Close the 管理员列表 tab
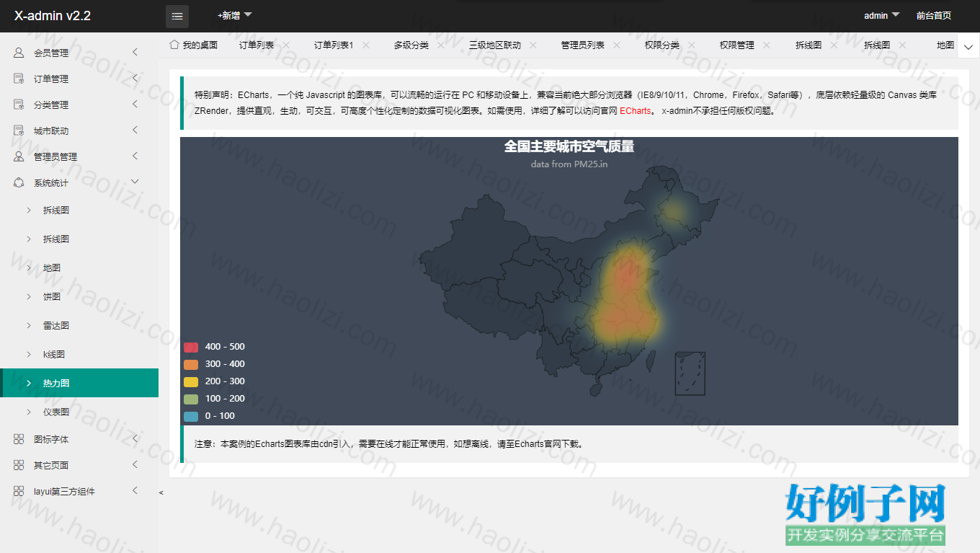This screenshot has height=553, width=980. pos(617,45)
